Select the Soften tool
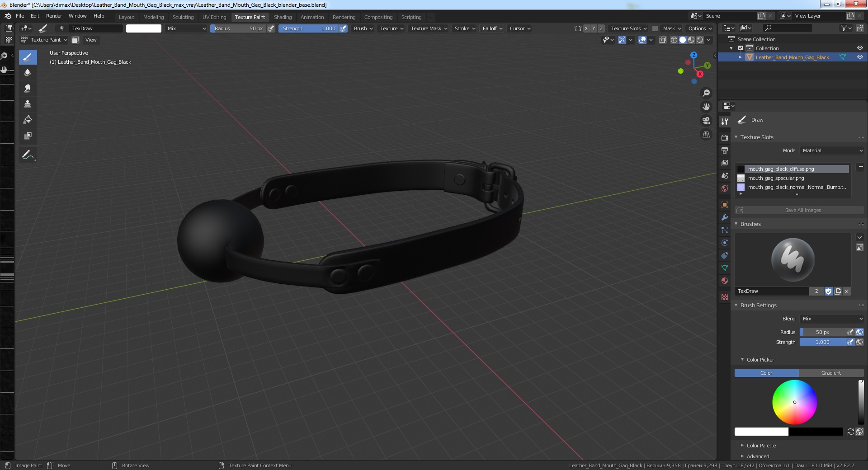The height and width of the screenshot is (470, 868). [x=28, y=72]
